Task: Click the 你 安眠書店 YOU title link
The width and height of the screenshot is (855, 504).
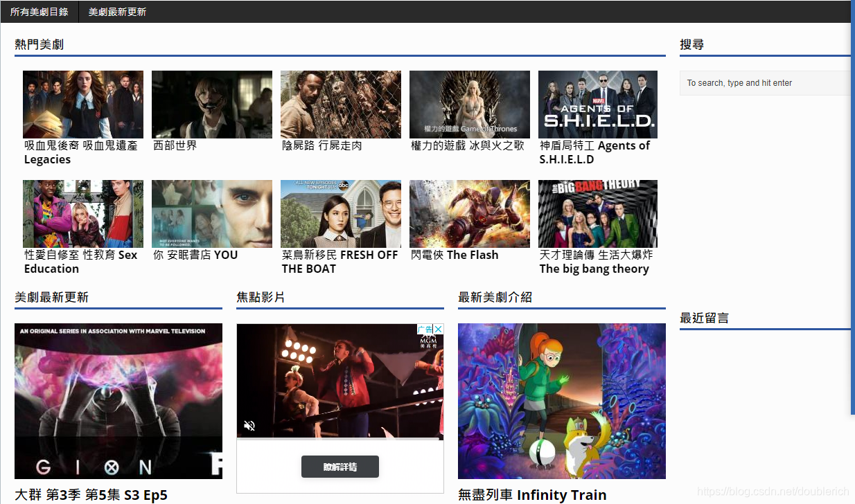Action: click(195, 255)
